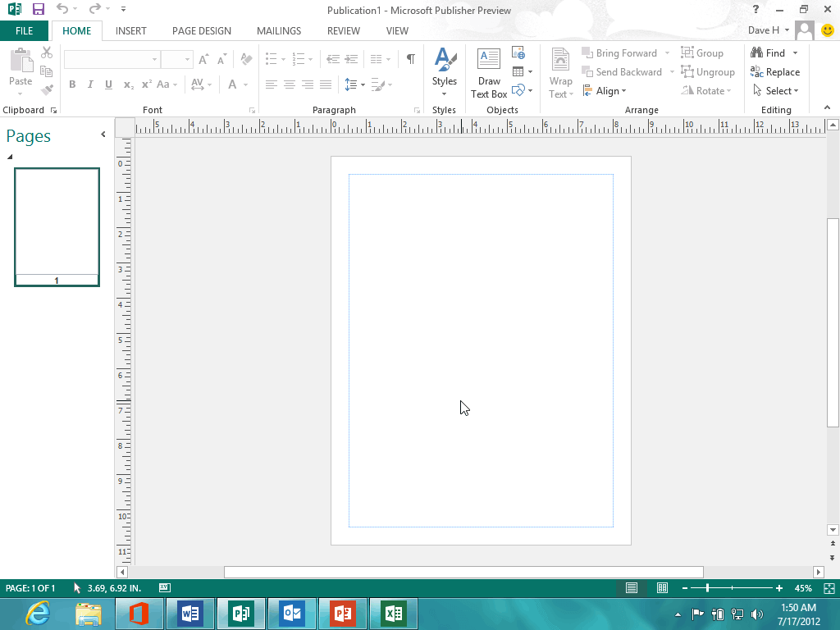Image resolution: width=840 pixels, height=630 pixels.
Task: Select the Format Painter brush
Action: pyautogui.click(x=47, y=89)
